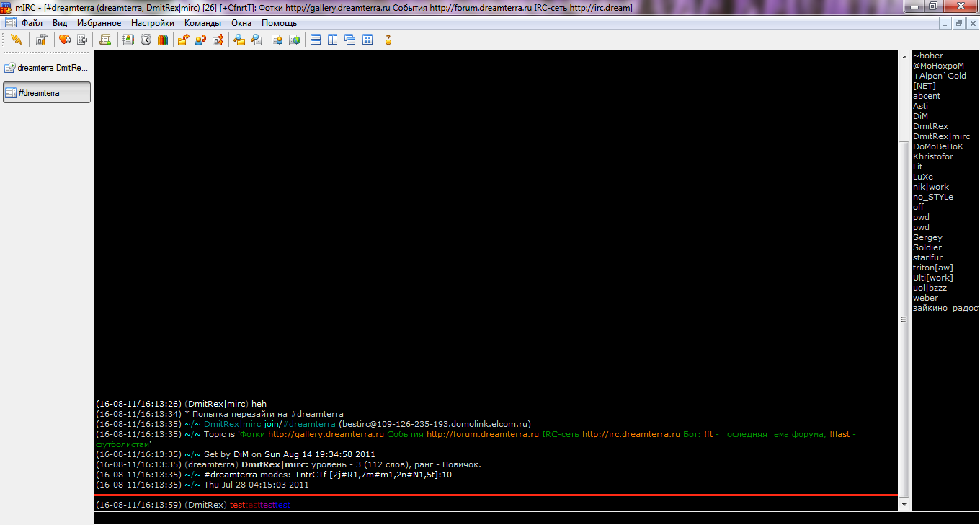980x525 pixels.
Task: Click the События link in the topic
Action: (x=405, y=434)
